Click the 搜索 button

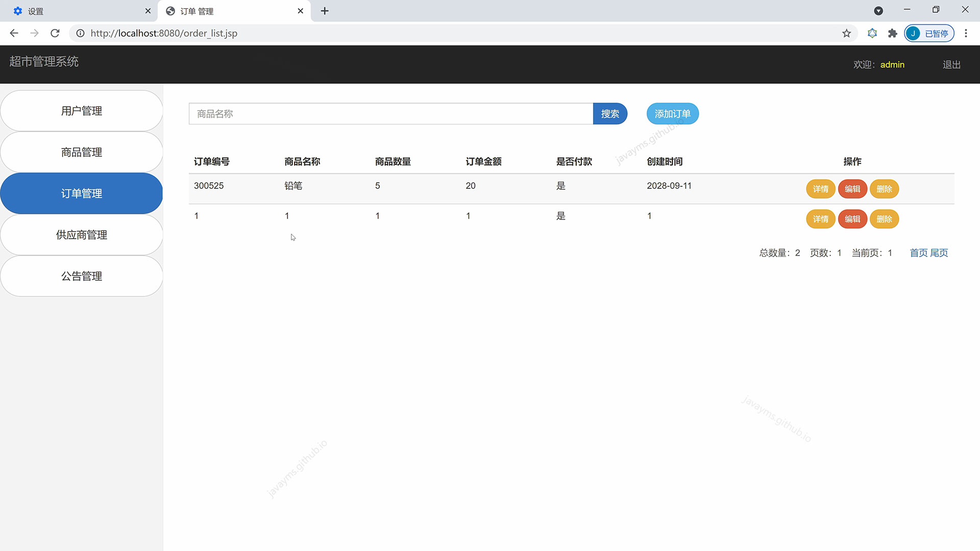click(x=610, y=114)
